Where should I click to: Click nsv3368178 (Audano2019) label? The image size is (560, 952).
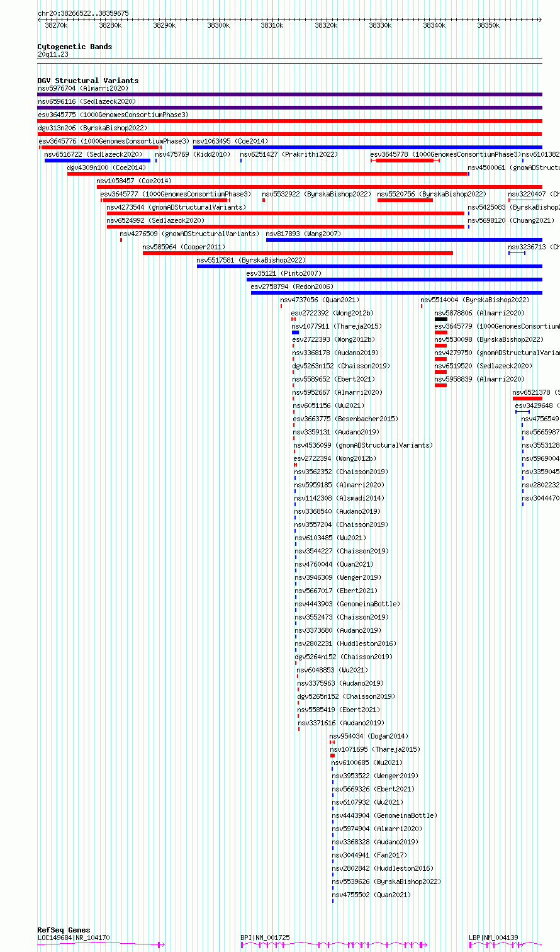point(335,353)
